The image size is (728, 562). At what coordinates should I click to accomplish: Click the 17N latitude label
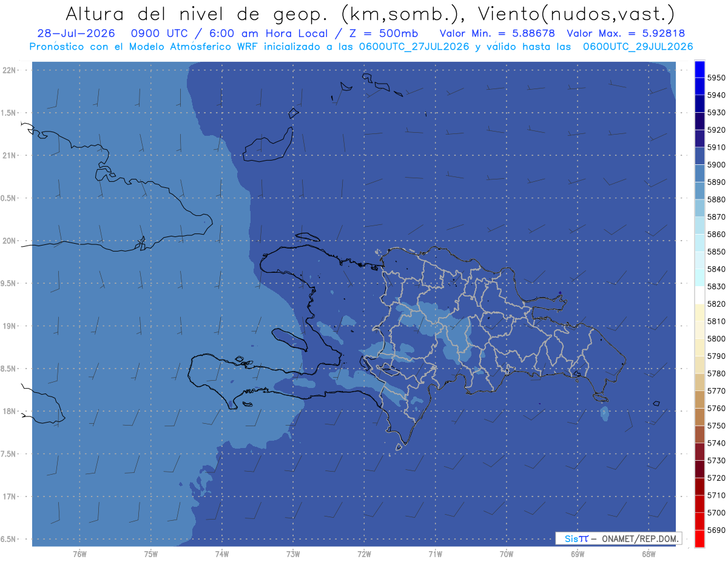(x=10, y=497)
